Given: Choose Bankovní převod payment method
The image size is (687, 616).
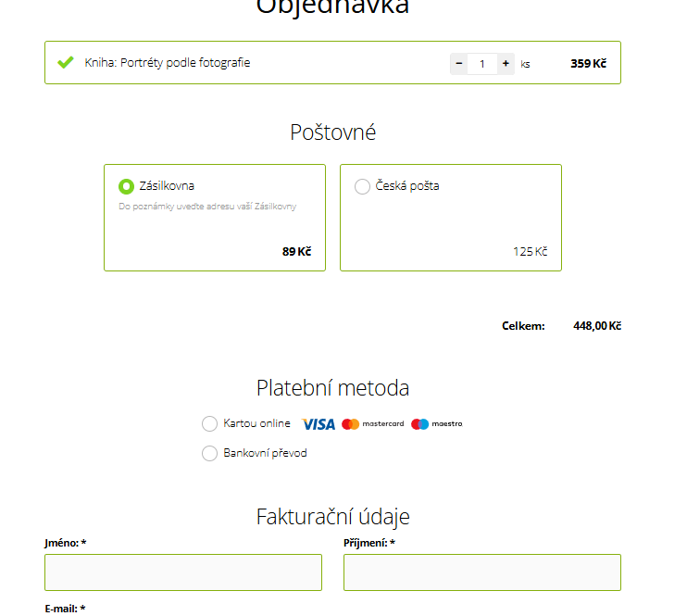Looking at the screenshot, I should [x=209, y=453].
